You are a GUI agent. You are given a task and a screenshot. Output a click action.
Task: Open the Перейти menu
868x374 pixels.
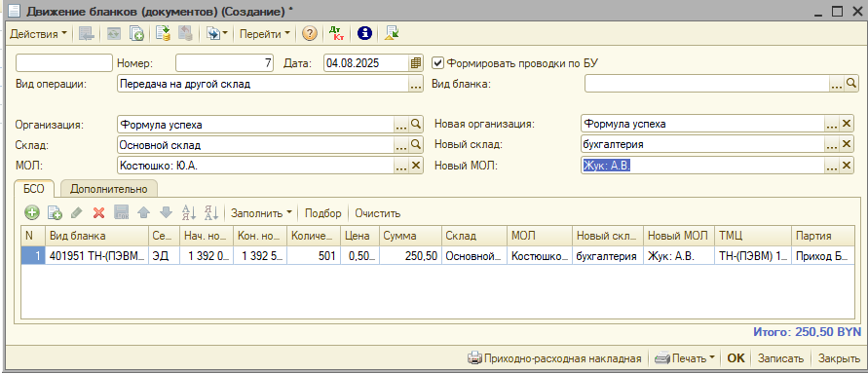pos(265,34)
